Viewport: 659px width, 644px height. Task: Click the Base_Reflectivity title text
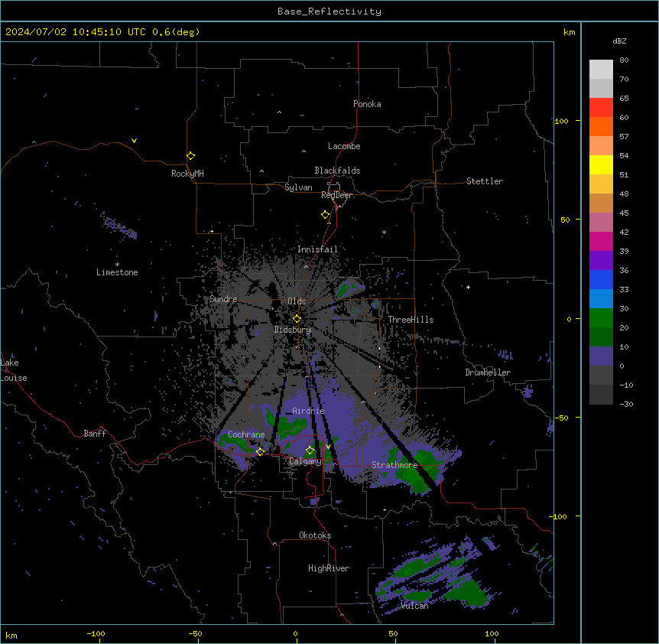point(329,11)
